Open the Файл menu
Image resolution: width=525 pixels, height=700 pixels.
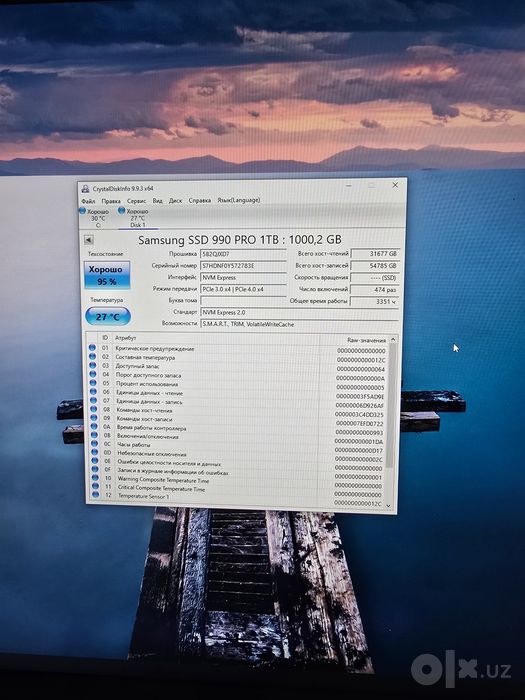click(88, 201)
